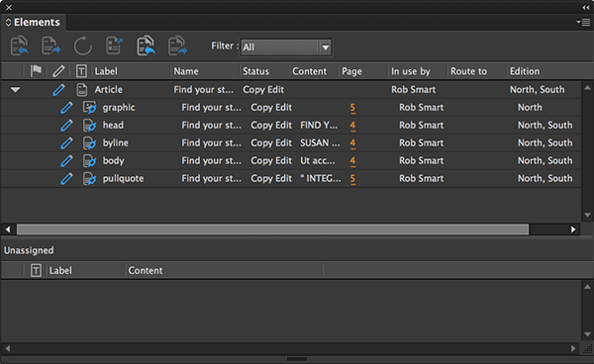
Task: Collapse the Article disclosure triangle
Action: tap(15, 90)
